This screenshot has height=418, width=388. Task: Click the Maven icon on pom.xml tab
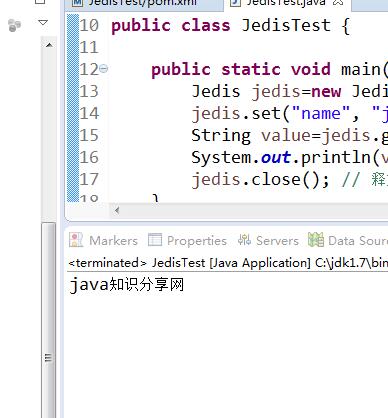(77, 2)
